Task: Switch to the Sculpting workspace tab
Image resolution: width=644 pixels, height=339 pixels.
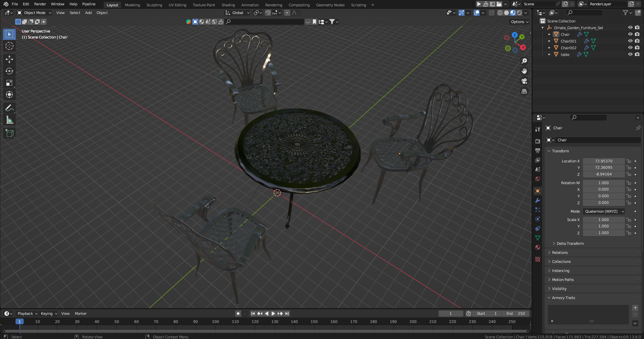Action: pos(154,5)
